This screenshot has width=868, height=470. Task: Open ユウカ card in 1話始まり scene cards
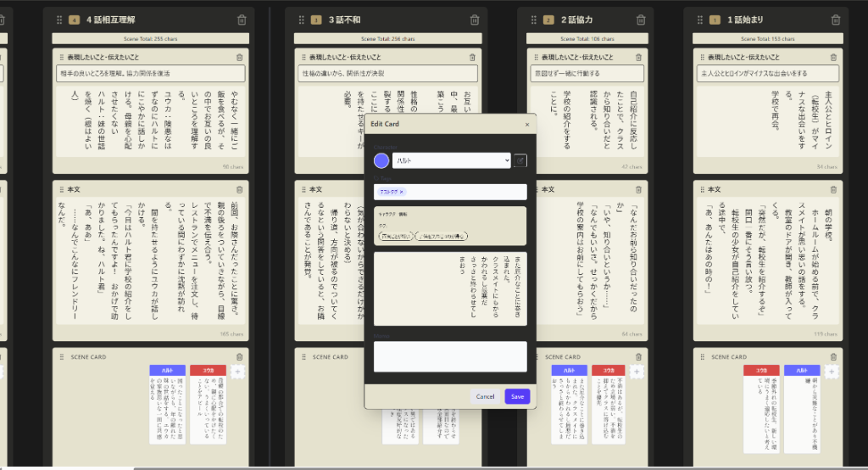[x=761, y=409]
